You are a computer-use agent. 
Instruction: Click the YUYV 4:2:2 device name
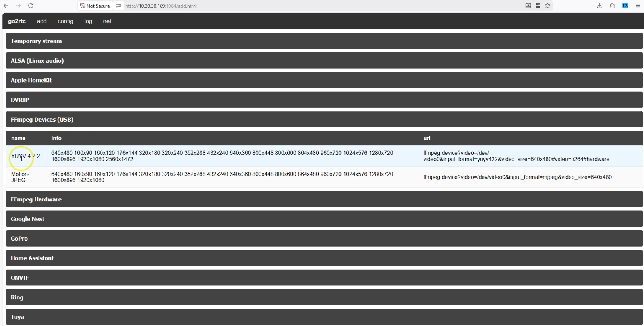click(x=25, y=156)
